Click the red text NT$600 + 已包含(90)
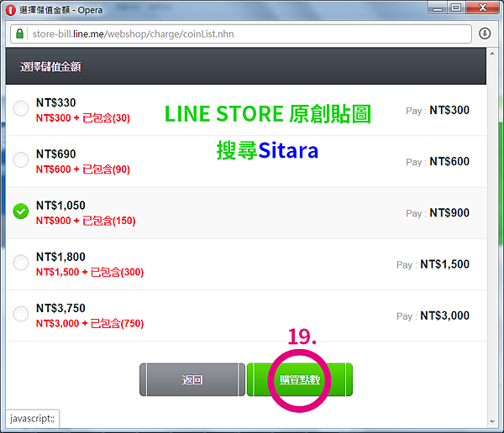 (x=83, y=169)
